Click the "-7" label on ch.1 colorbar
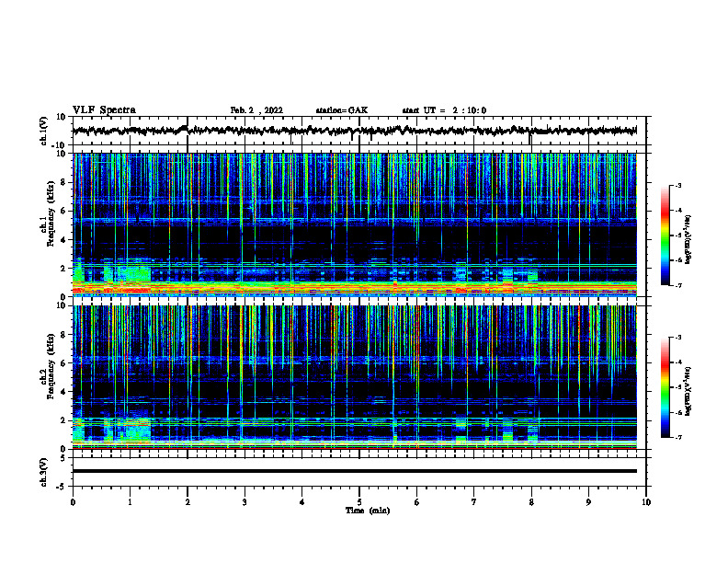728x563 pixels. pyautogui.click(x=677, y=285)
